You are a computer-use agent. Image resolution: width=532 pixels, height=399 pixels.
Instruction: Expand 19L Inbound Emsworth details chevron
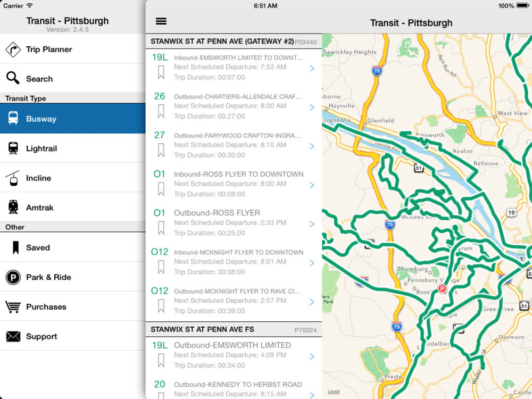(312, 69)
